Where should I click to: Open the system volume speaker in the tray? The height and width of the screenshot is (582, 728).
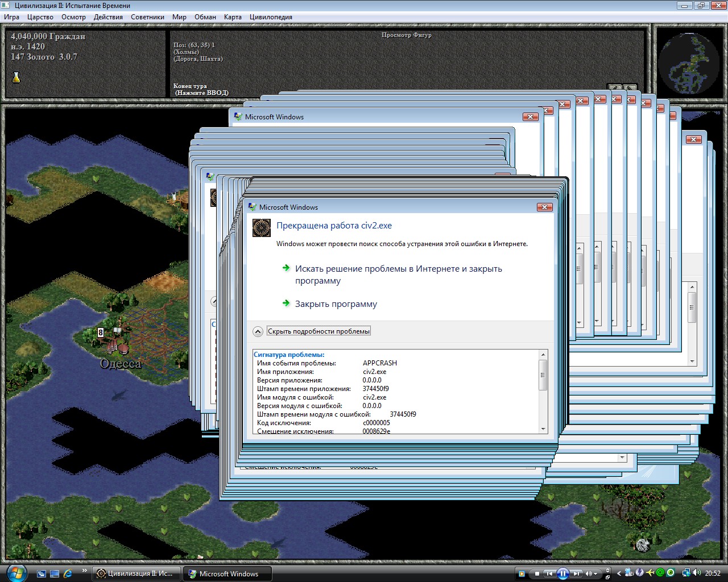[x=697, y=573]
